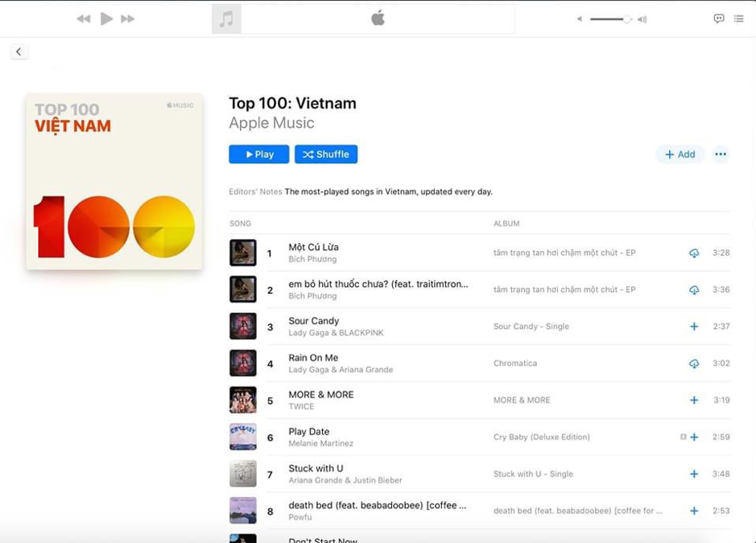Image resolution: width=756 pixels, height=543 pixels.
Task: Open the ellipsis More options menu
Action: tap(720, 154)
